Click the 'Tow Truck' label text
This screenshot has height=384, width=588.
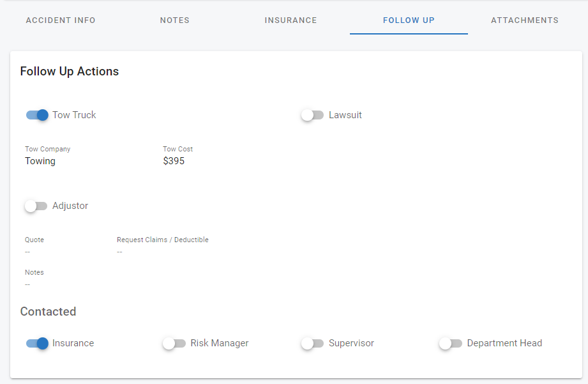(74, 115)
